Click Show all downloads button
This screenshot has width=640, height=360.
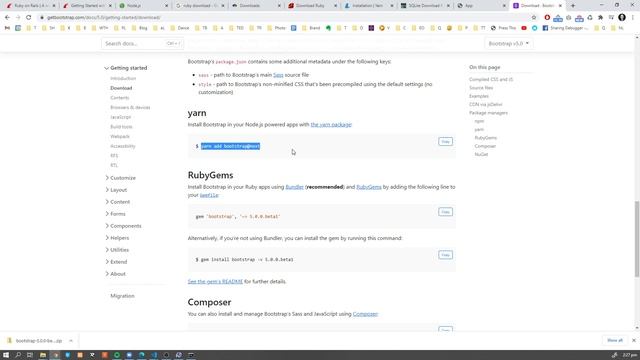tap(614, 340)
